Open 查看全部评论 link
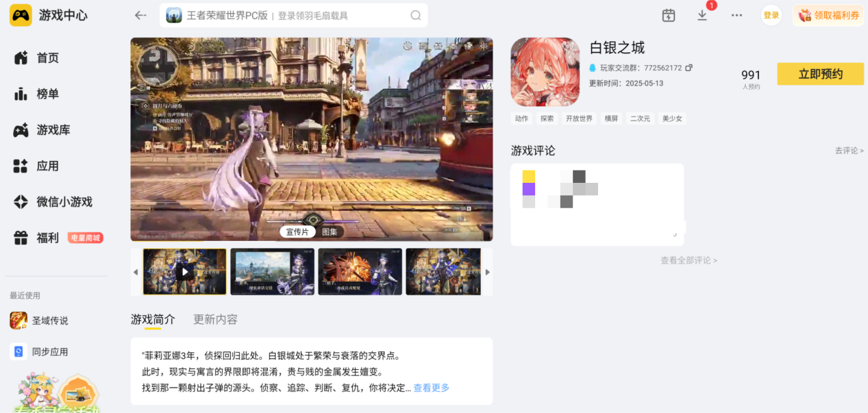868x413 pixels. tap(689, 260)
